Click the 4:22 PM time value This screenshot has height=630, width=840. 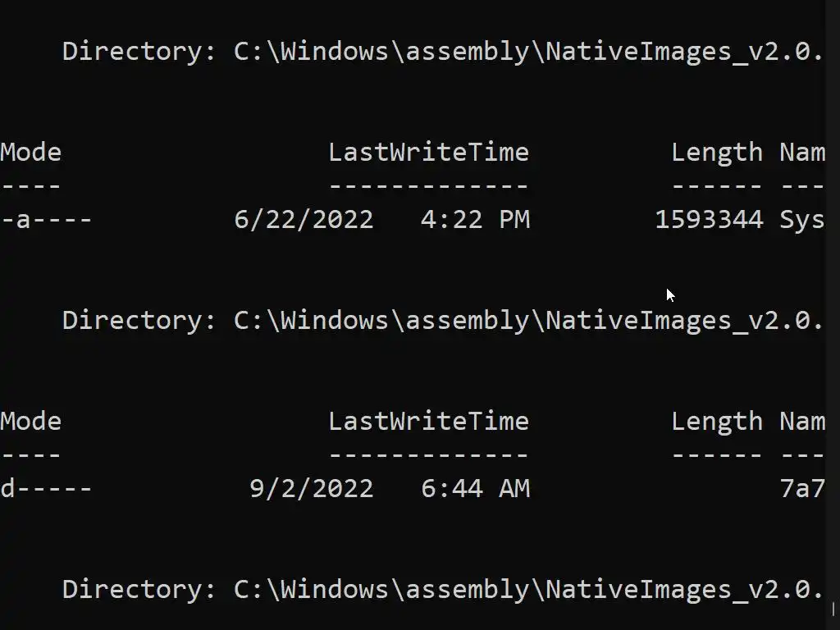(x=475, y=219)
